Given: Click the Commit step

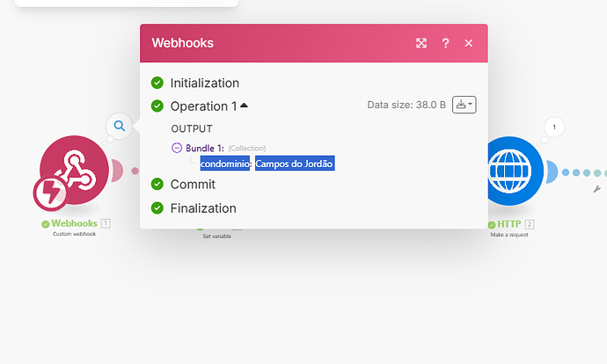Looking at the screenshot, I should [x=193, y=184].
